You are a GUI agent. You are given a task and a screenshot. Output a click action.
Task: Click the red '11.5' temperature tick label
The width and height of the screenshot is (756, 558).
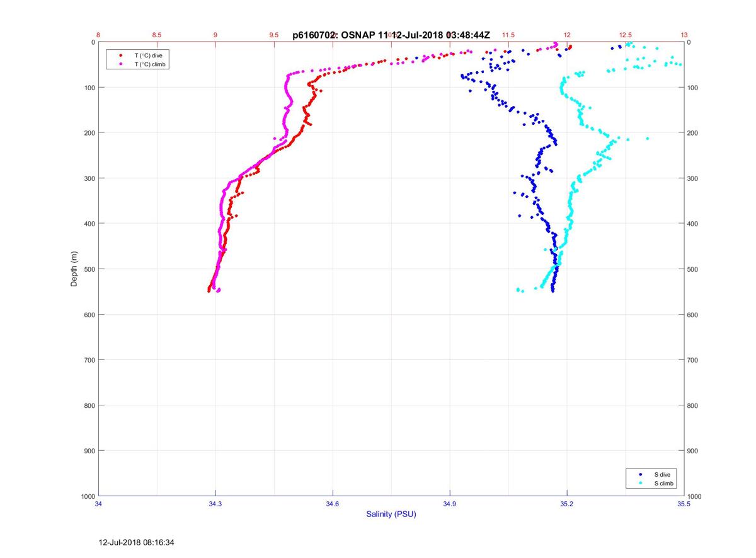tap(508, 35)
